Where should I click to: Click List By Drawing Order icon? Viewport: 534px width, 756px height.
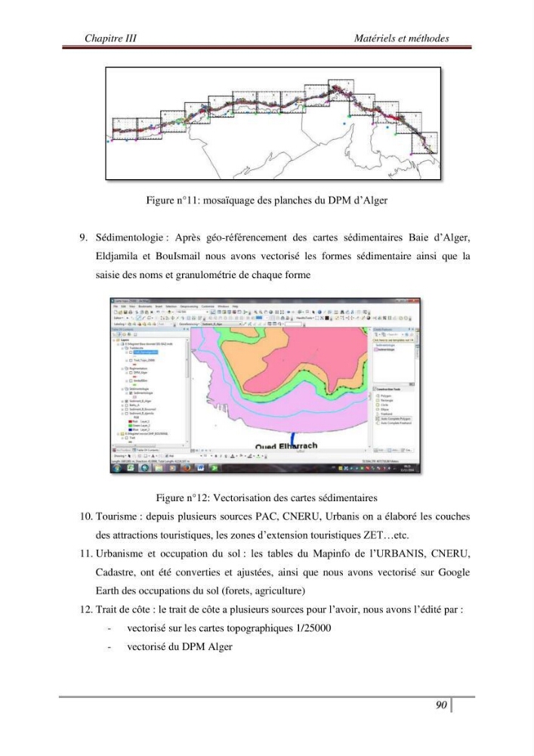(x=114, y=334)
